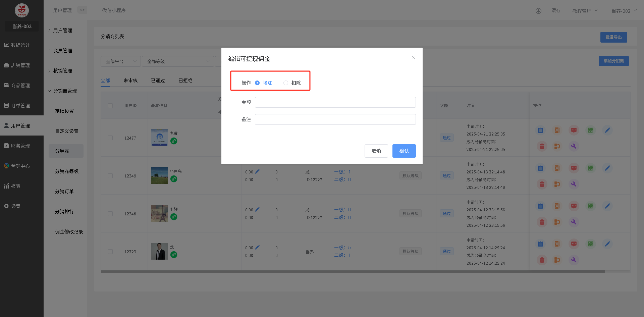Image resolution: width=644 pixels, height=317 pixels.
Task: Click orange yen notebook icon for user 12477
Action: 557,130
